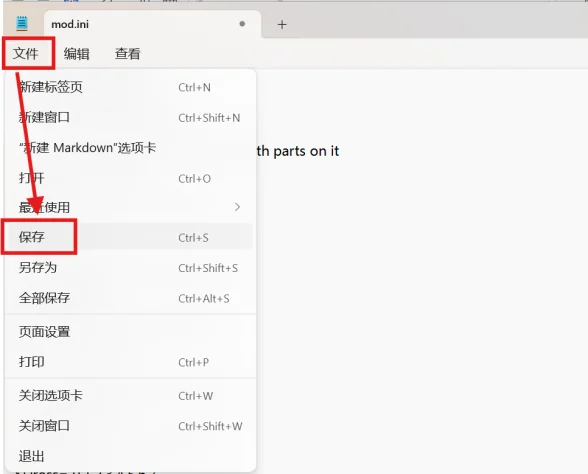Open 页面设置 from the menu
The height and width of the screenshot is (474, 588).
pos(130,332)
